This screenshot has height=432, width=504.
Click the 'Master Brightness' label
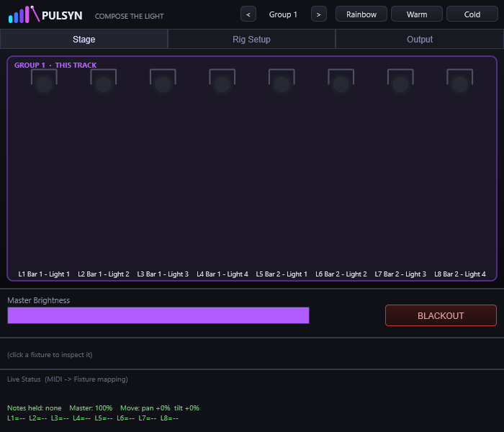pyautogui.click(x=39, y=300)
